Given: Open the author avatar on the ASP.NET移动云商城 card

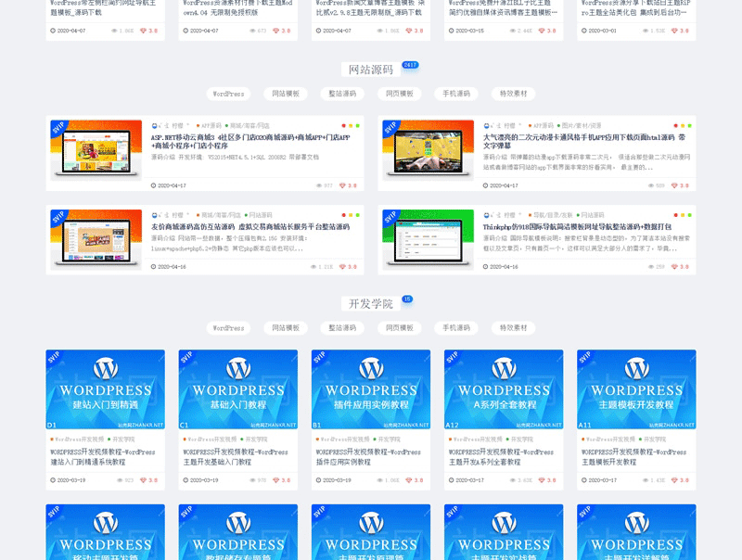Looking at the screenshot, I should click(x=154, y=126).
